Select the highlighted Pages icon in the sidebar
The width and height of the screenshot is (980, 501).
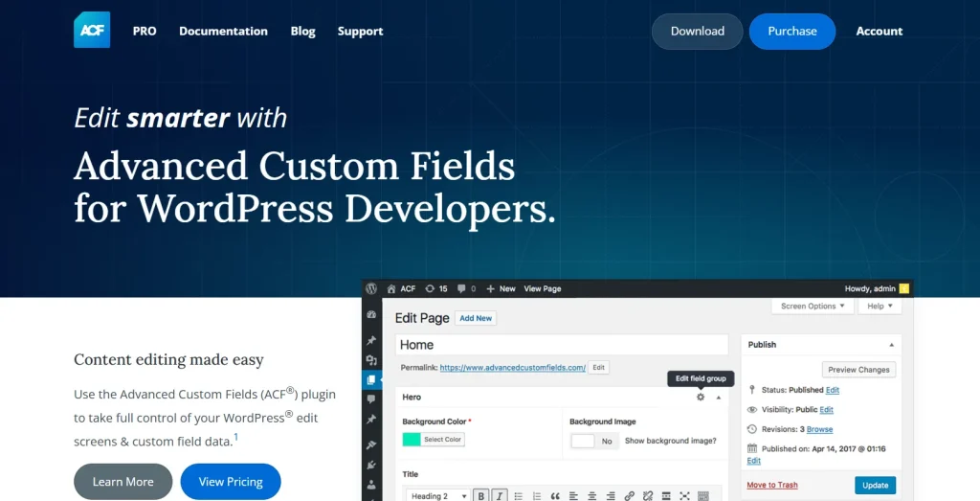[371, 380]
